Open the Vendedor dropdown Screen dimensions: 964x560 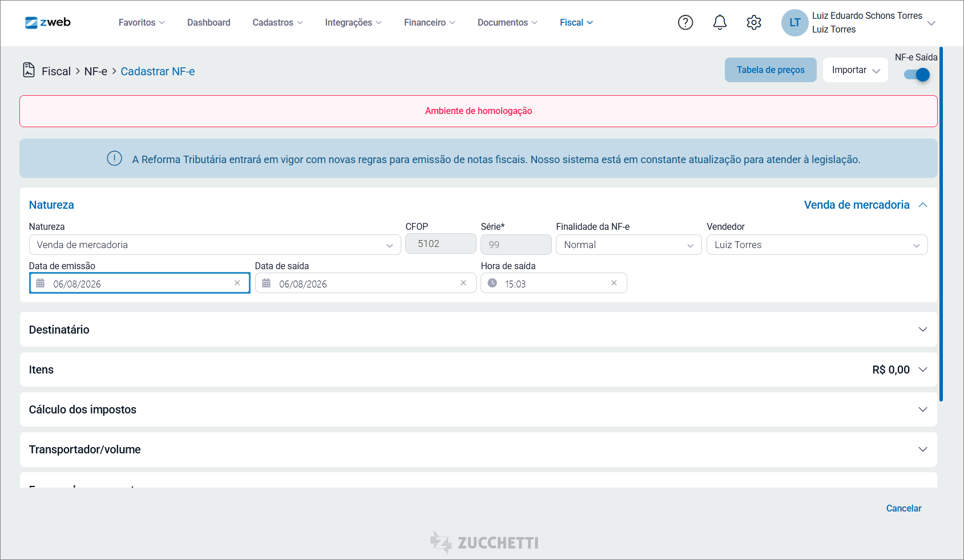pos(817,245)
